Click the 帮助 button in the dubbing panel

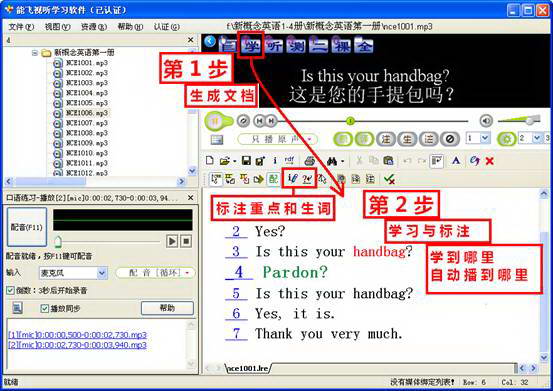pyautogui.click(x=167, y=308)
